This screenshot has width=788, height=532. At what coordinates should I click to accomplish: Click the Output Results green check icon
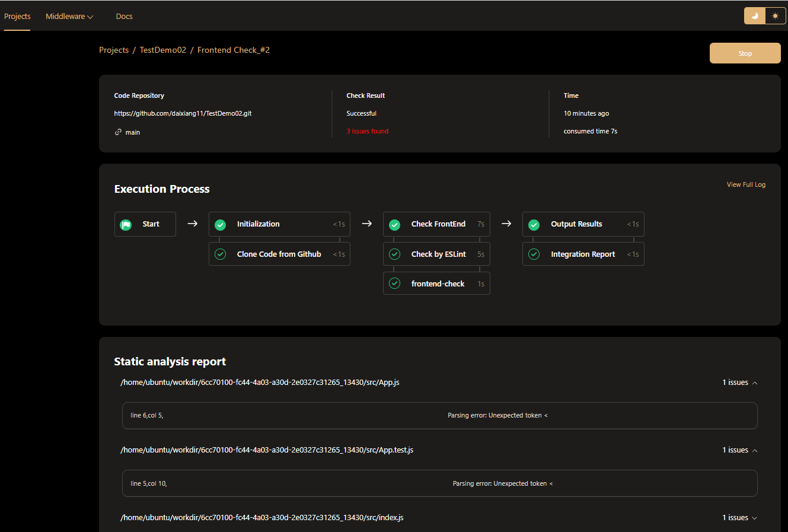pyautogui.click(x=534, y=224)
